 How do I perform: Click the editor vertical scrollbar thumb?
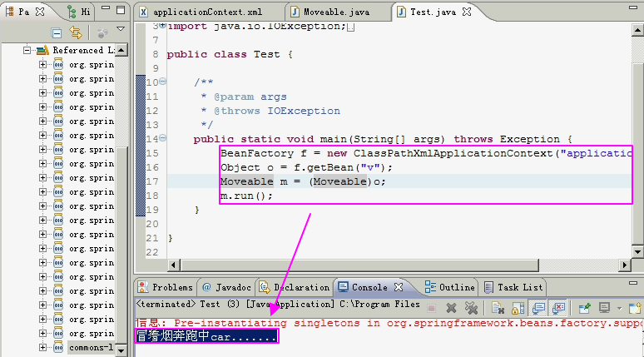click(637, 154)
